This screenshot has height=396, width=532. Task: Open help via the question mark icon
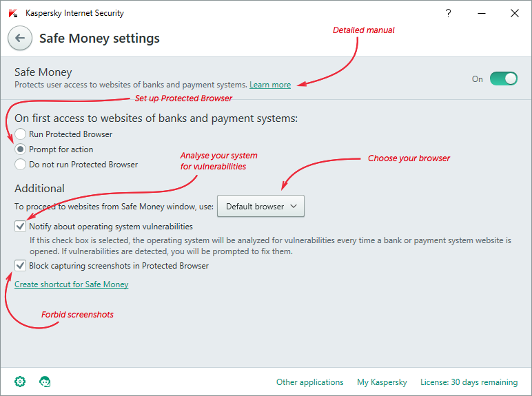tap(448, 13)
